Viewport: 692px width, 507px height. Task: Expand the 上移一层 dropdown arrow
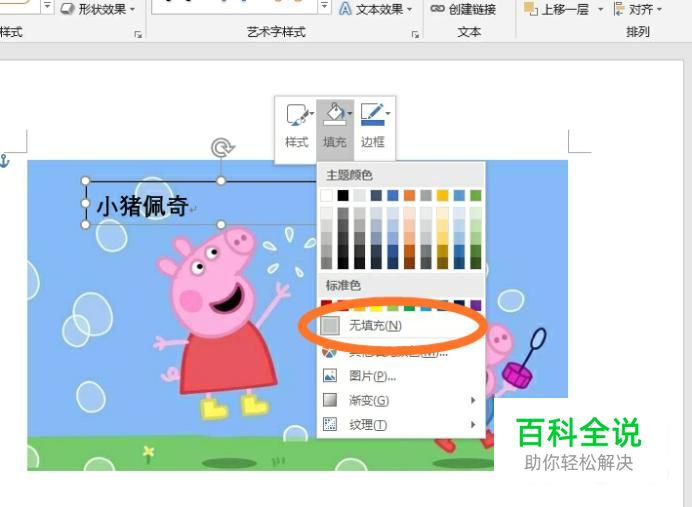click(x=600, y=9)
